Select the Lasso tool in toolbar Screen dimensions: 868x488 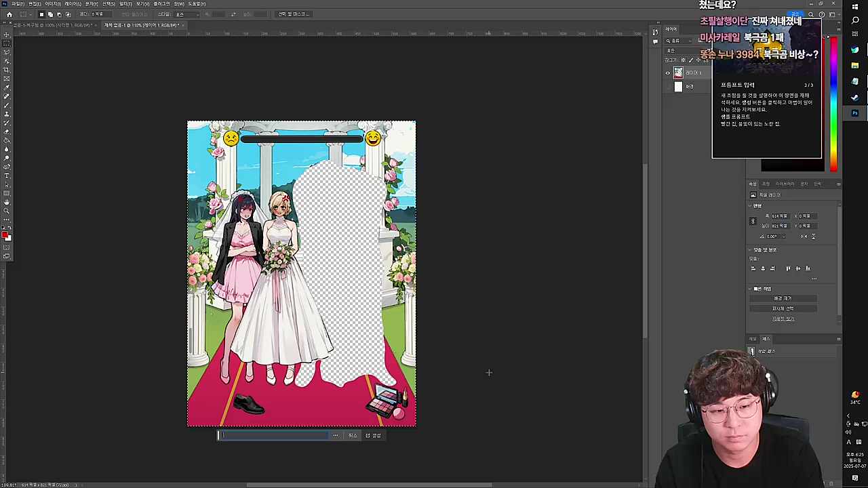click(7, 52)
